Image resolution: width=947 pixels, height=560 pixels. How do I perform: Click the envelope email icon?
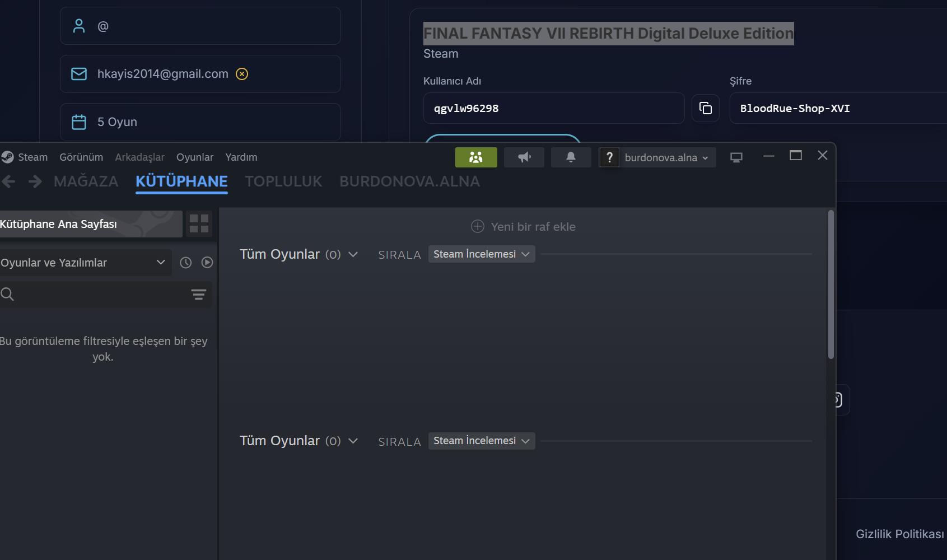79,74
